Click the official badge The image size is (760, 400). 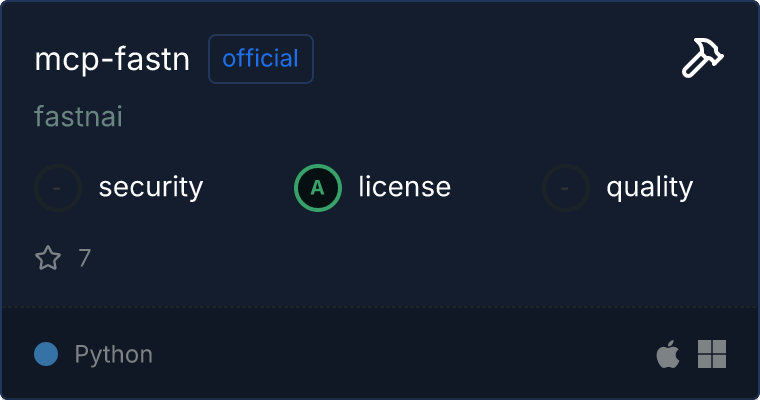click(261, 59)
